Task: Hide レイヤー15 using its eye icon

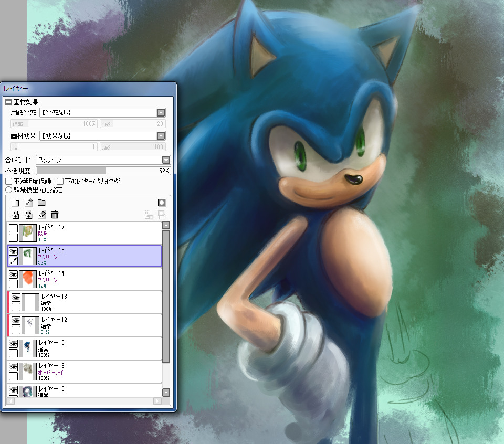Action: (13, 251)
